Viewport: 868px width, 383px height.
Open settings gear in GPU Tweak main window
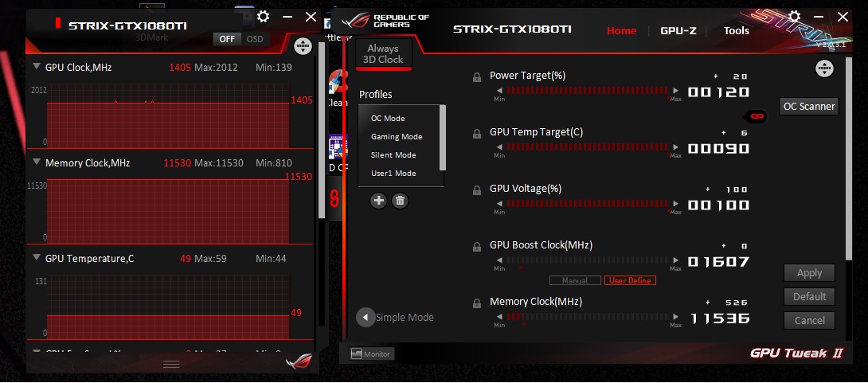click(795, 17)
